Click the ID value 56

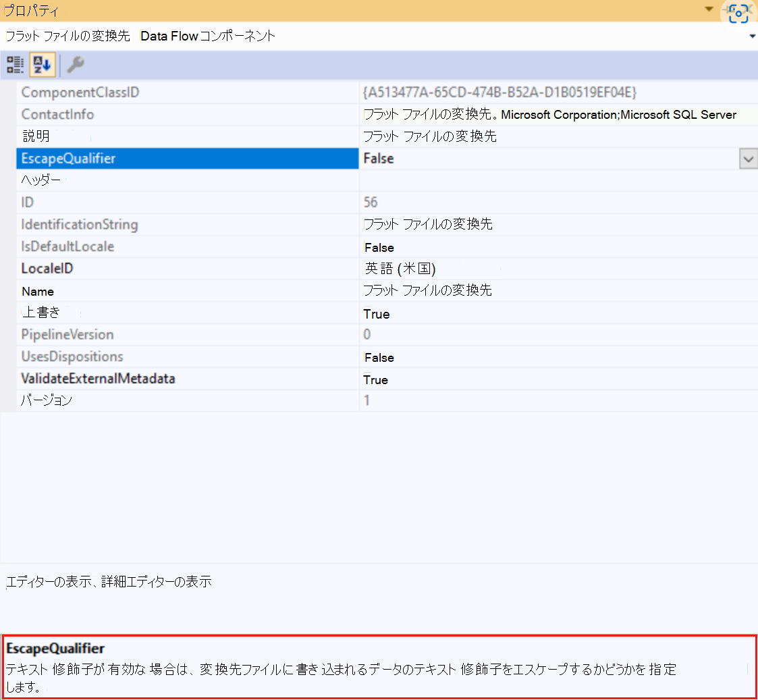371,203
